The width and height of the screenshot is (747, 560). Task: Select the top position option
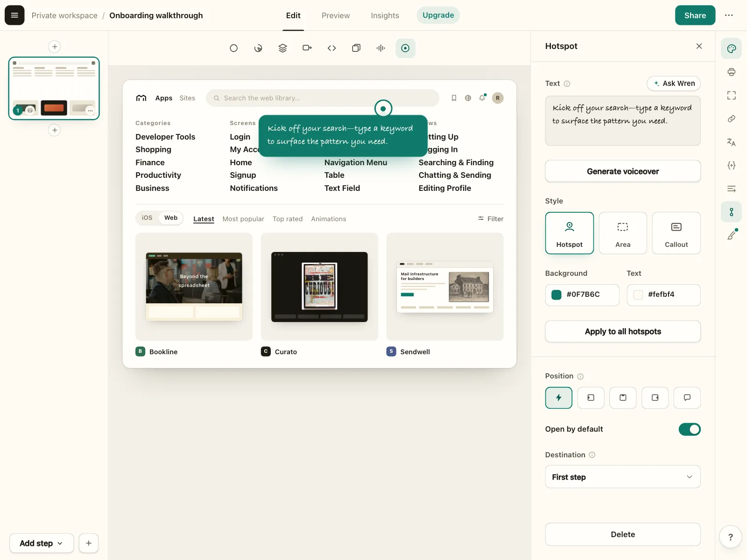pyautogui.click(x=623, y=398)
